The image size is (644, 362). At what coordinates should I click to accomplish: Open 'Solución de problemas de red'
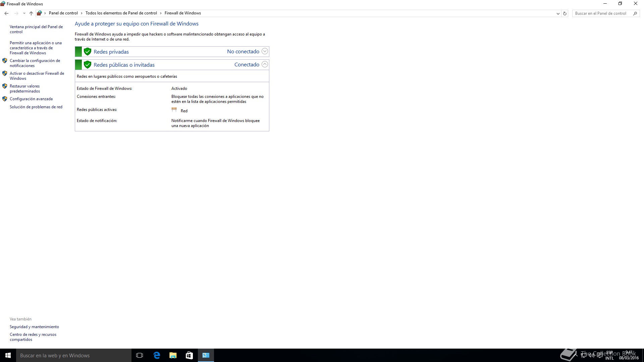[36, 107]
